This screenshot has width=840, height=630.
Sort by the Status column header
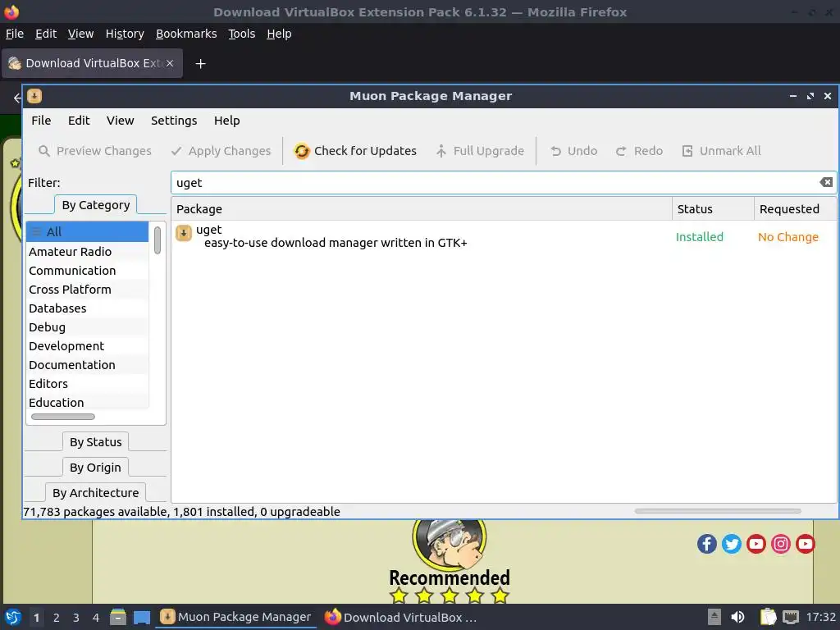coord(713,208)
